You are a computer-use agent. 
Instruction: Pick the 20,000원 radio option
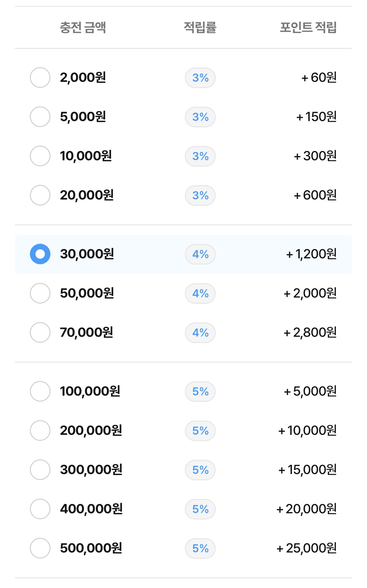click(40, 195)
